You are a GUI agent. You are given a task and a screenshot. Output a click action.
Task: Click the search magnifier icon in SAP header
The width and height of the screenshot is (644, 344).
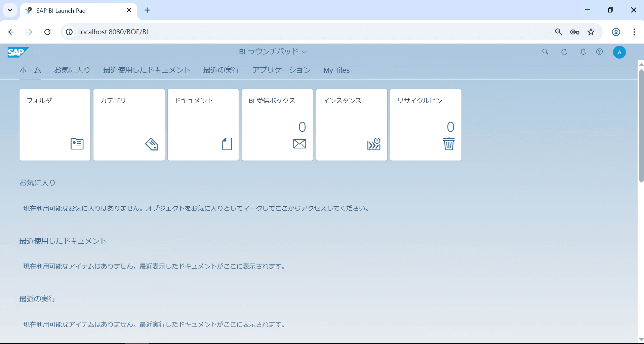(x=545, y=52)
